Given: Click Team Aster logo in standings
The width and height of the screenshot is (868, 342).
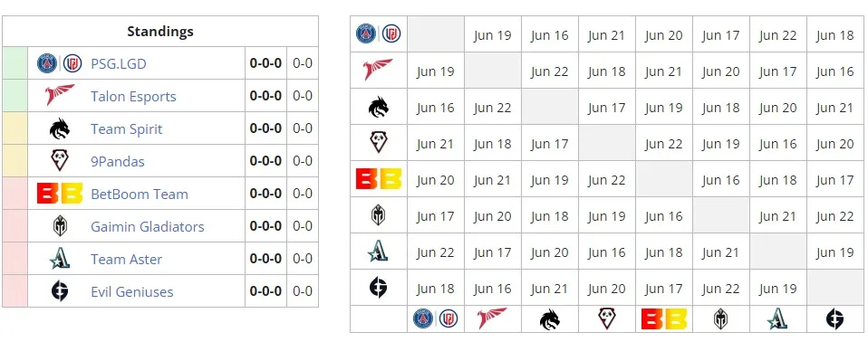Looking at the screenshot, I should coord(59,259).
